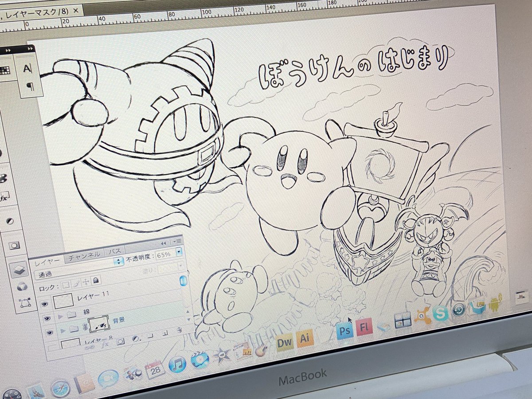Select the 線 group name

(86, 312)
